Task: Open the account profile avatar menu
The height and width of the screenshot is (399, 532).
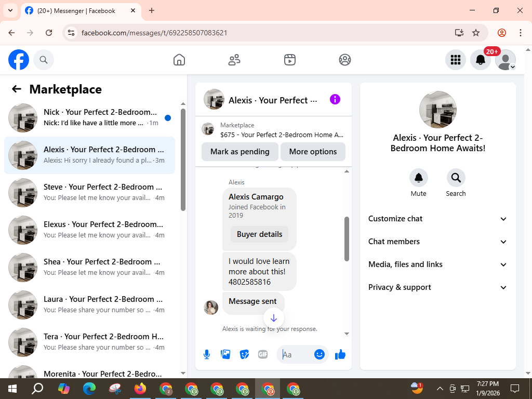Action: (x=506, y=60)
